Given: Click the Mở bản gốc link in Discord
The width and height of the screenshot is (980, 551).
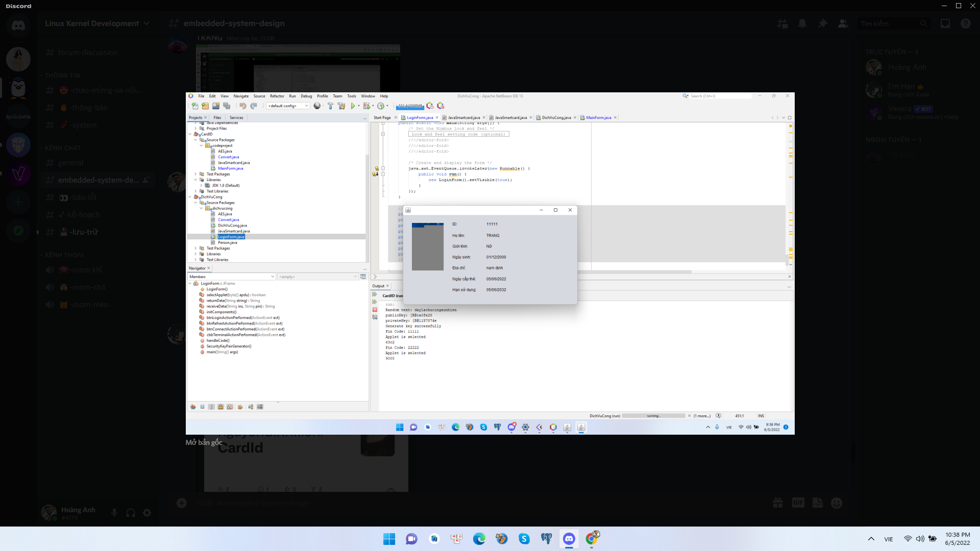Looking at the screenshot, I should [204, 442].
